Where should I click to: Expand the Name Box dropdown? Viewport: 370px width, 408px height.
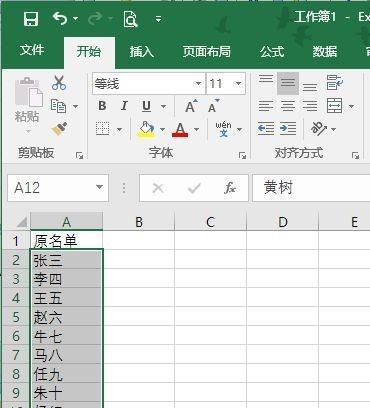point(99,188)
